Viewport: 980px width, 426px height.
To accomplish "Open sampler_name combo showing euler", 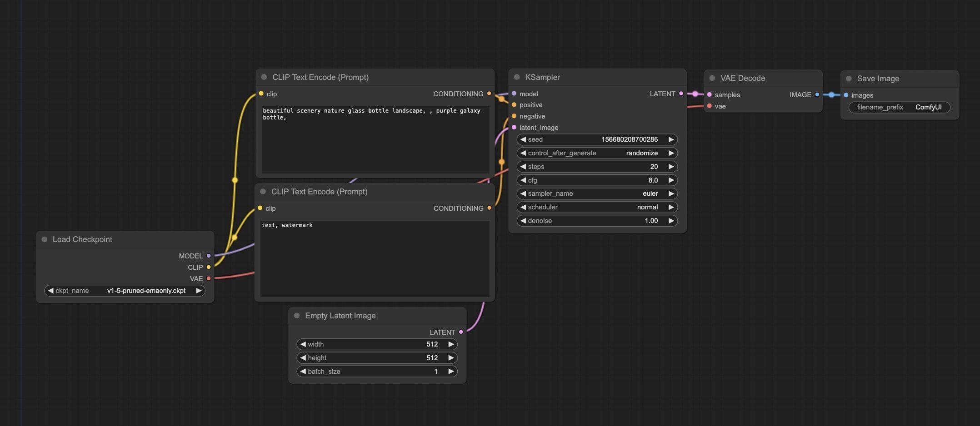I will click(597, 193).
